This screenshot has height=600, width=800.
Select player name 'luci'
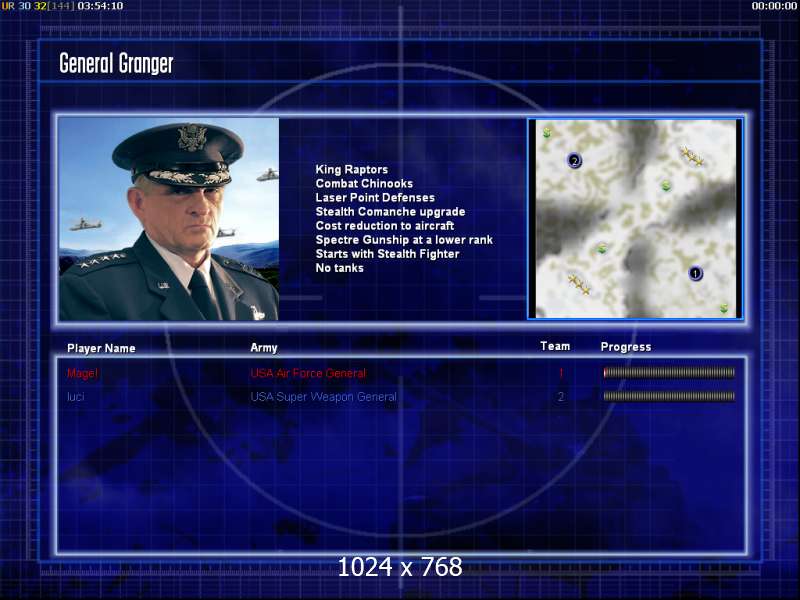point(76,396)
